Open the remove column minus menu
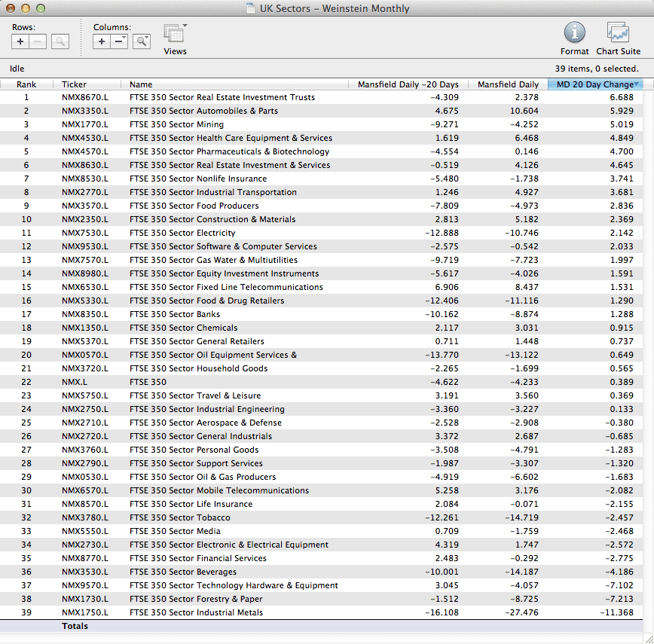 (120, 41)
